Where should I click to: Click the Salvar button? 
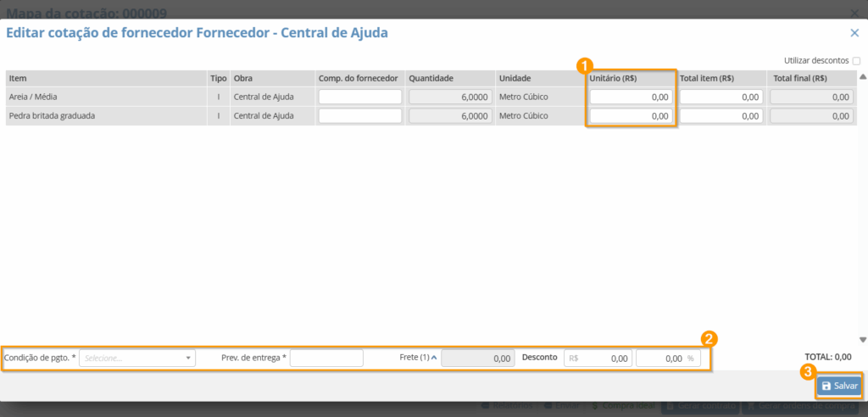click(x=839, y=386)
